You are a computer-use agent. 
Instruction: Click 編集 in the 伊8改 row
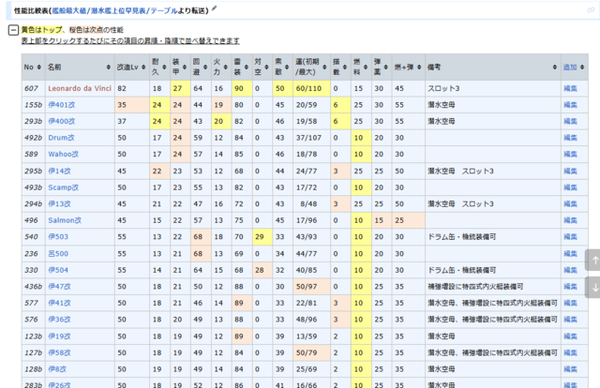(x=570, y=369)
